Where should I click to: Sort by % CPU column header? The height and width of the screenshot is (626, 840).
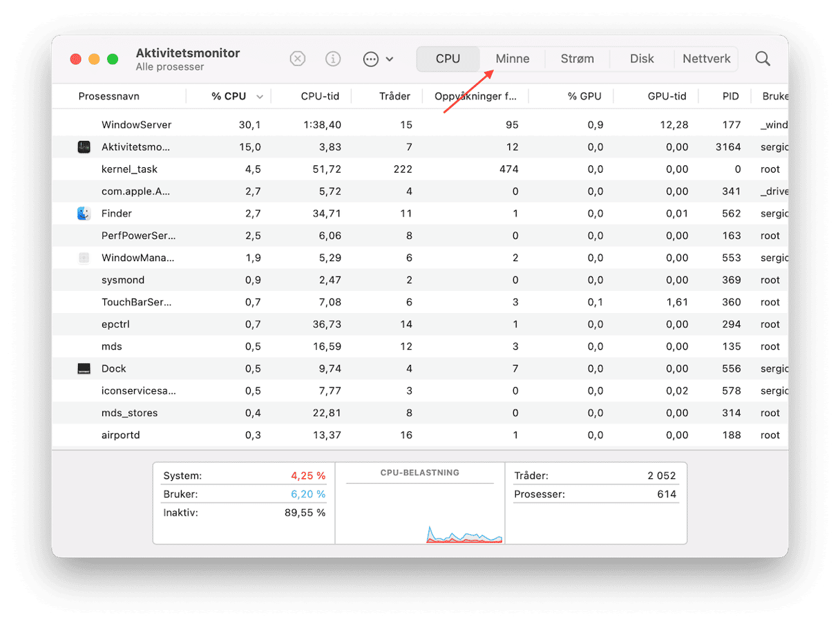229,96
